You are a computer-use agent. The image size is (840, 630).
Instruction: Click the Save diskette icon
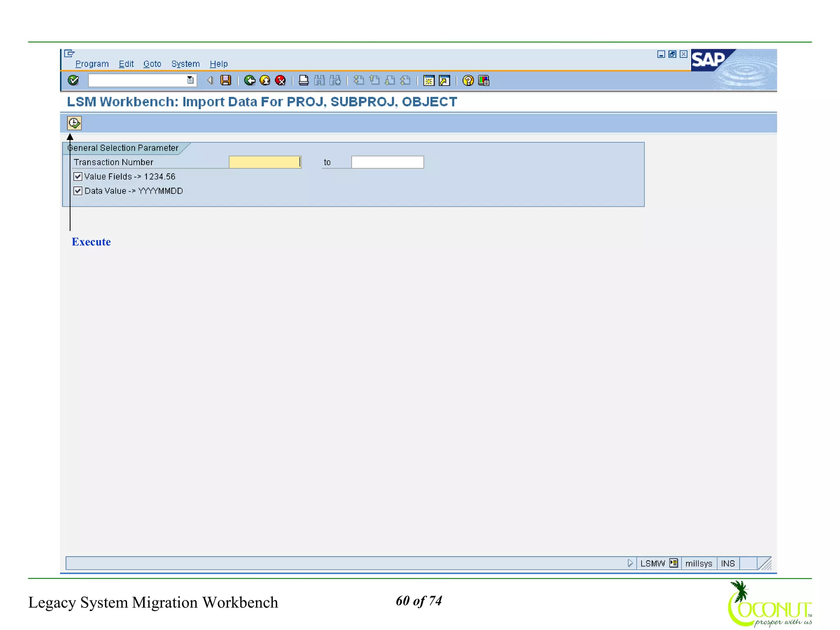(226, 80)
